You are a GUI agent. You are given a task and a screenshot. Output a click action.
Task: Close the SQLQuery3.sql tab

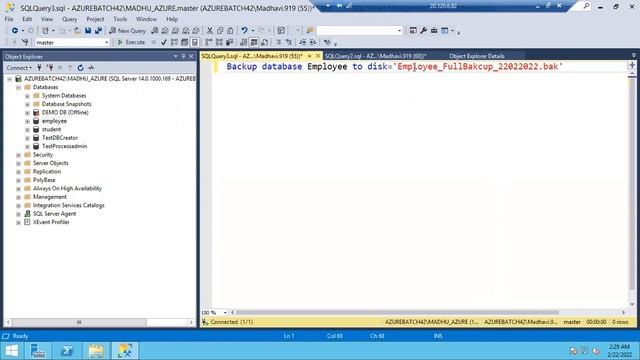pos(318,56)
